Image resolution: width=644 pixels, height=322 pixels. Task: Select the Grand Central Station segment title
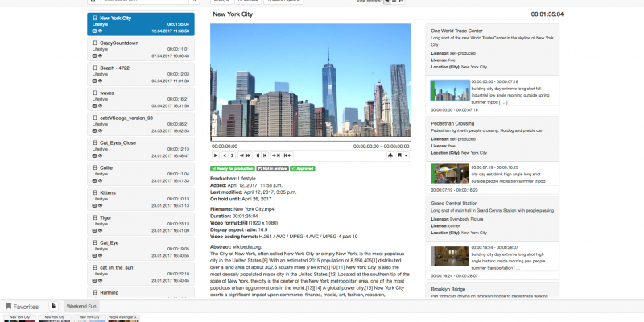click(454, 204)
